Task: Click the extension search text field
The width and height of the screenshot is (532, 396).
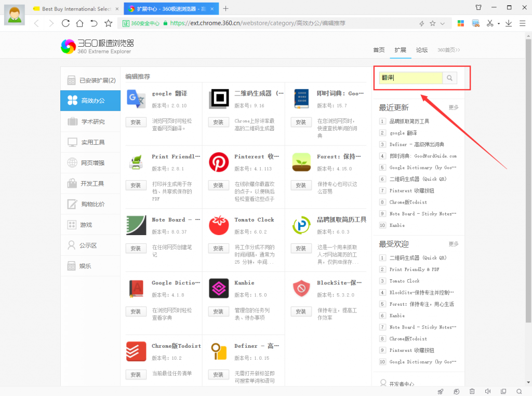Action: coord(410,78)
